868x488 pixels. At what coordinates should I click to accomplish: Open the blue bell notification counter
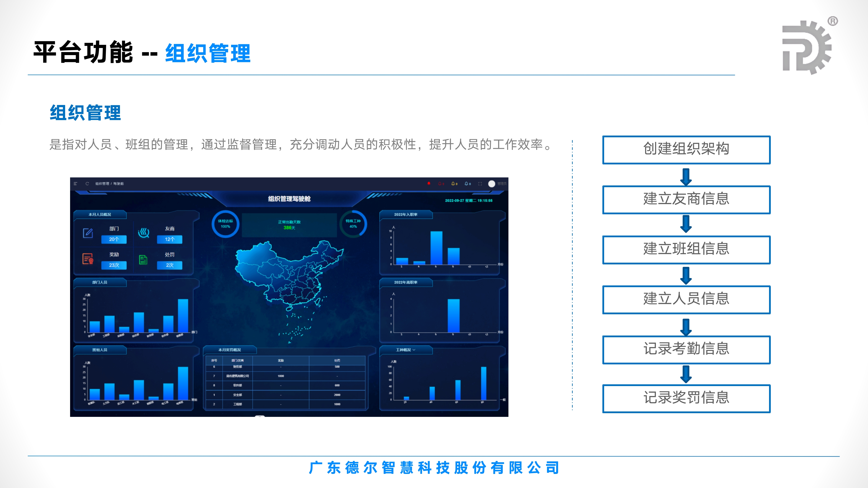[x=468, y=183]
